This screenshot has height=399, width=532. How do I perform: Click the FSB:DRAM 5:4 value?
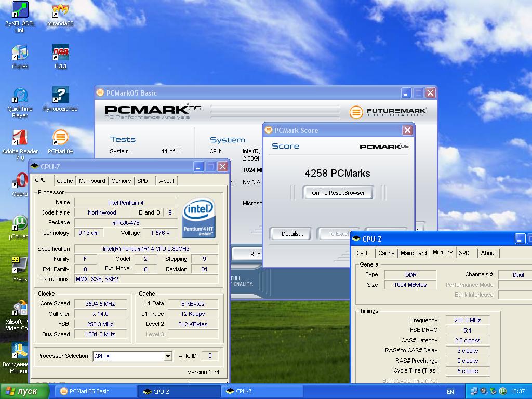tap(468, 330)
